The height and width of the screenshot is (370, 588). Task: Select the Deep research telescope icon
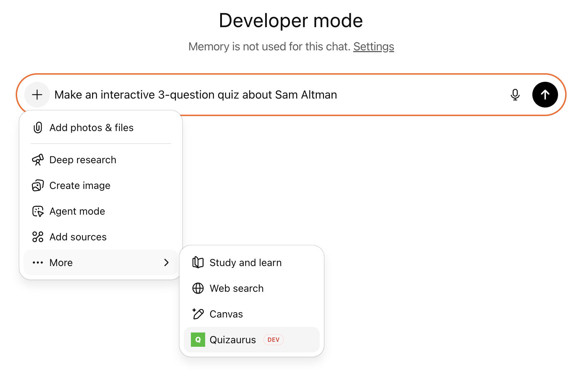click(38, 160)
